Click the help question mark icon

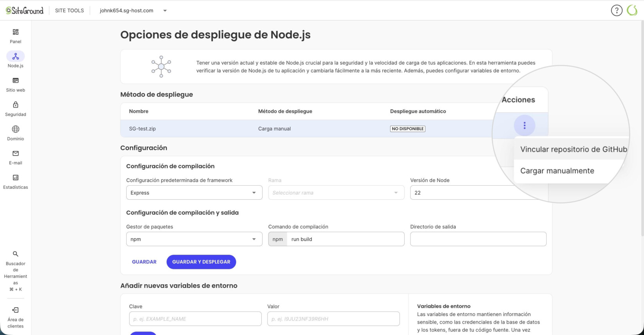coord(617,11)
